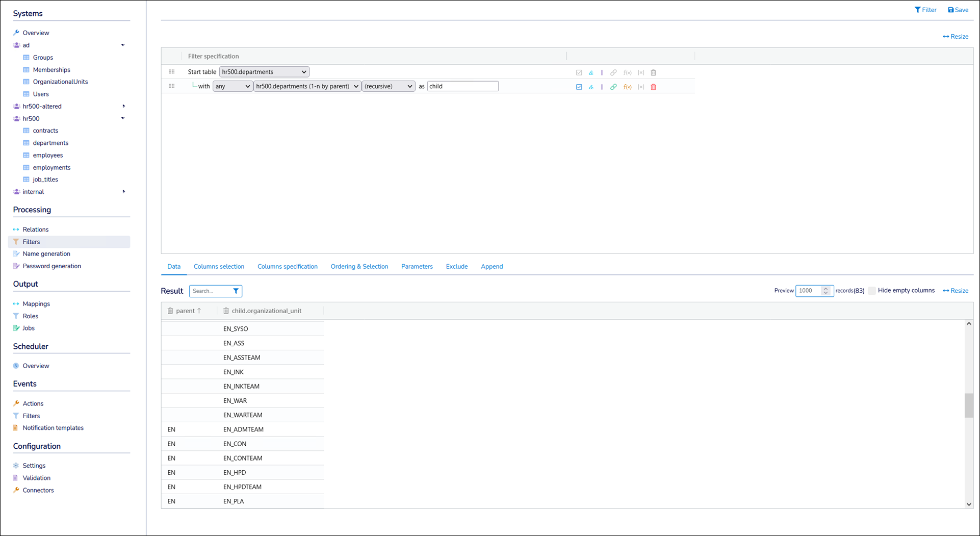
Task: Open the (recursive) dropdown
Action: pyautogui.click(x=388, y=86)
